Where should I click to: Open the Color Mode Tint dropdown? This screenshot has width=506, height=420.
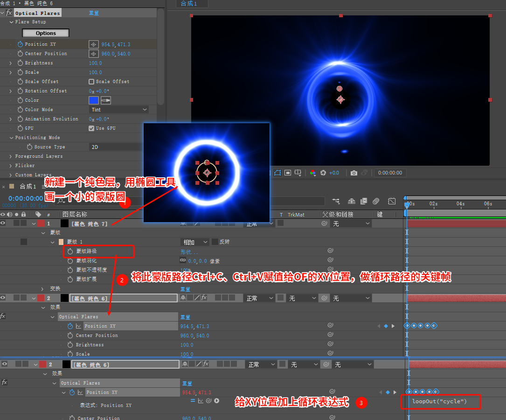click(119, 110)
